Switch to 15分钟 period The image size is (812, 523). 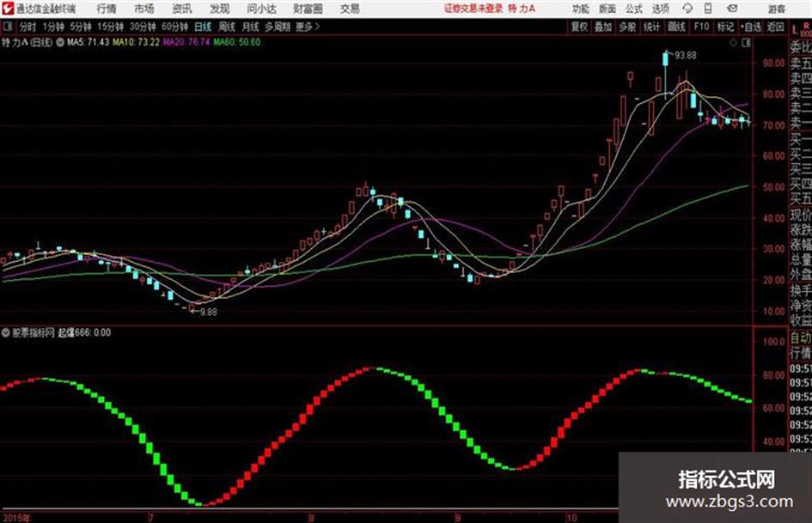pos(110,27)
